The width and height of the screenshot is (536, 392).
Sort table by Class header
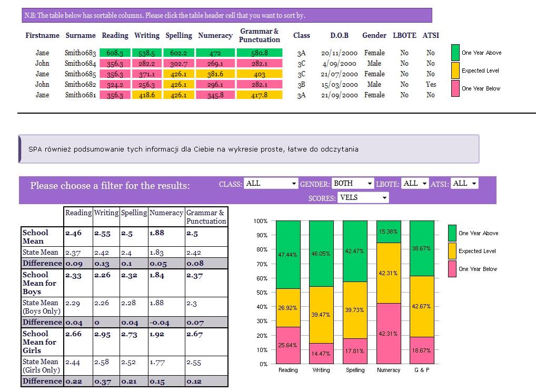[302, 35]
